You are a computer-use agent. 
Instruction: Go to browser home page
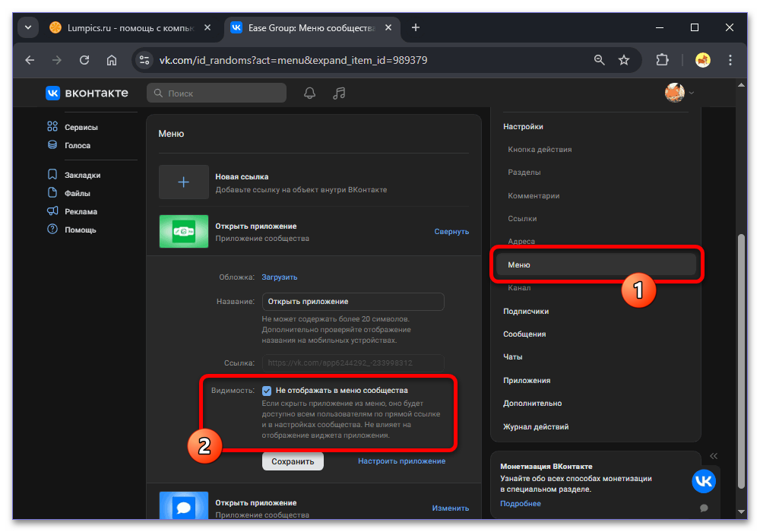point(112,60)
